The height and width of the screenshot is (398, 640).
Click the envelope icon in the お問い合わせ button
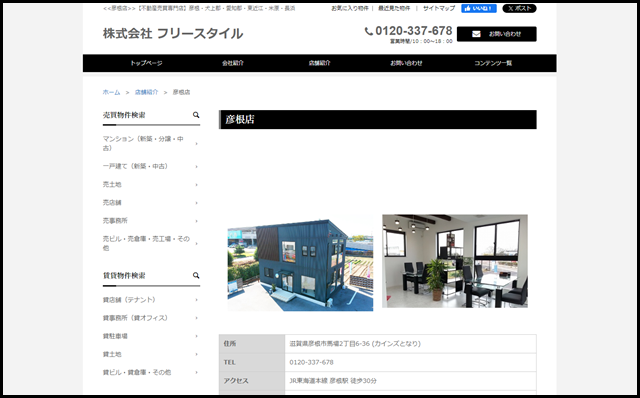coord(476,34)
